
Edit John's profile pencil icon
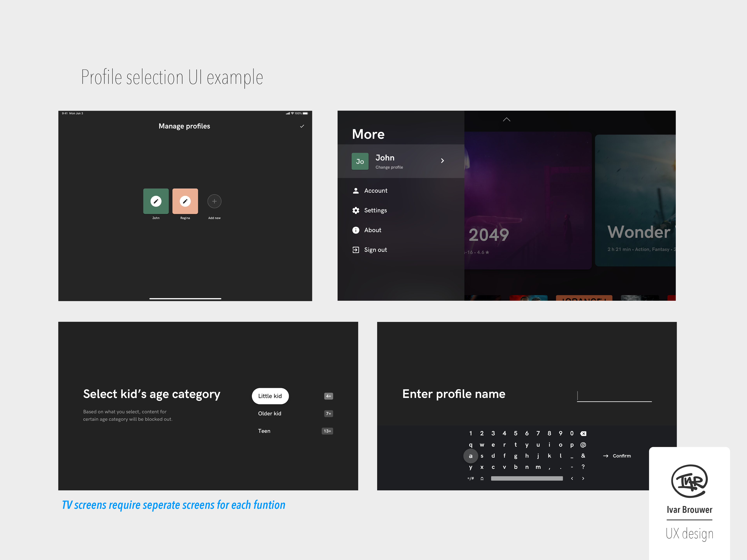pyautogui.click(x=156, y=201)
